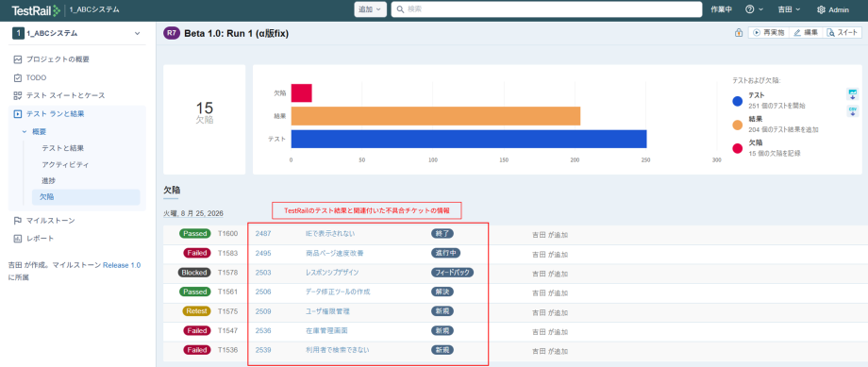Click the 再実施 button

pos(768,33)
